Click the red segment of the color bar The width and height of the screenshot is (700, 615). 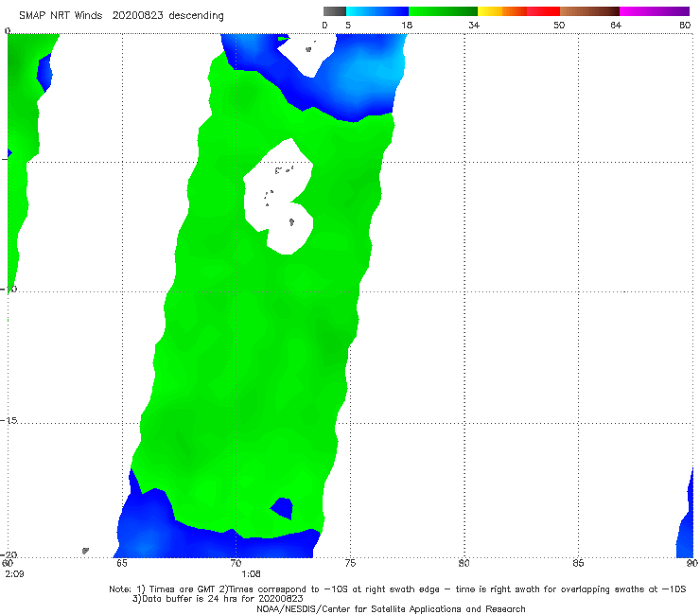(543, 11)
